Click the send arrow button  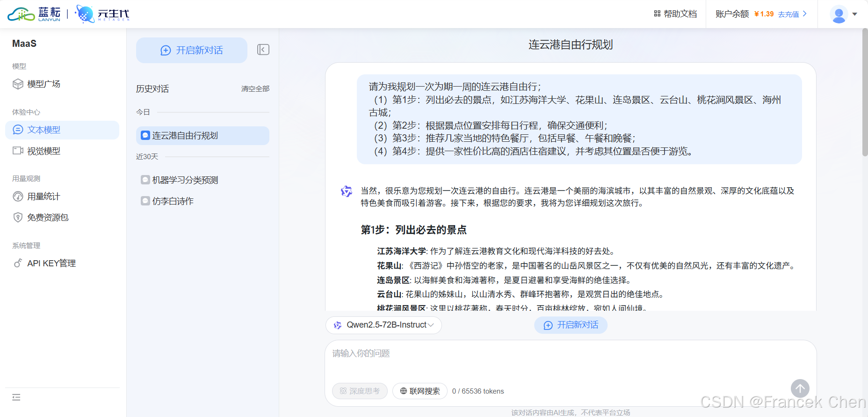pyautogui.click(x=800, y=388)
